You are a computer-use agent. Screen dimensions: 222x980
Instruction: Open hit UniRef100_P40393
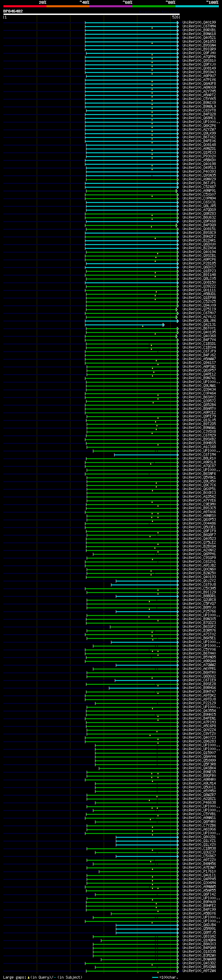point(199,172)
